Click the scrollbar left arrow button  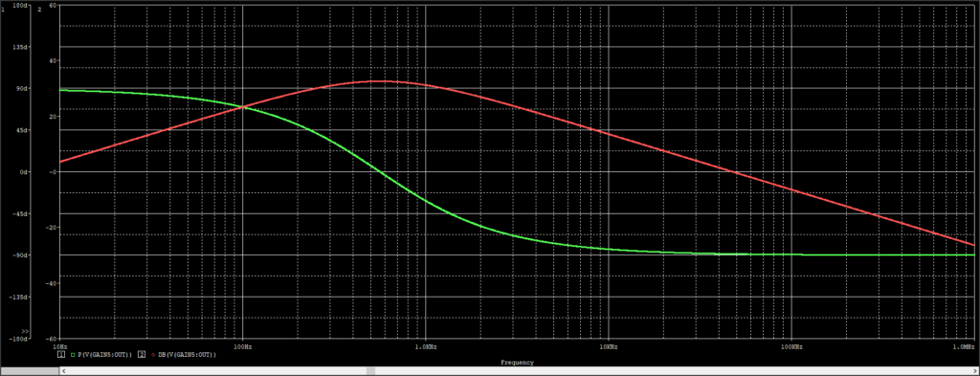coord(63,371)
